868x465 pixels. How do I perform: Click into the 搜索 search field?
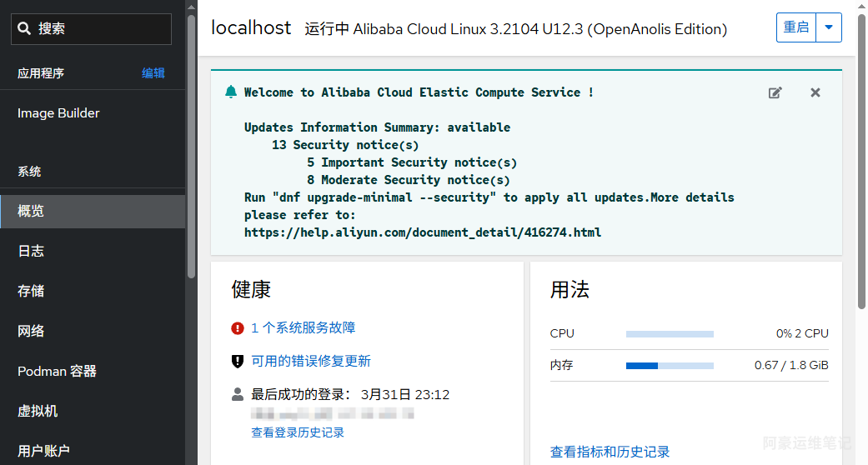coord(100,29)
